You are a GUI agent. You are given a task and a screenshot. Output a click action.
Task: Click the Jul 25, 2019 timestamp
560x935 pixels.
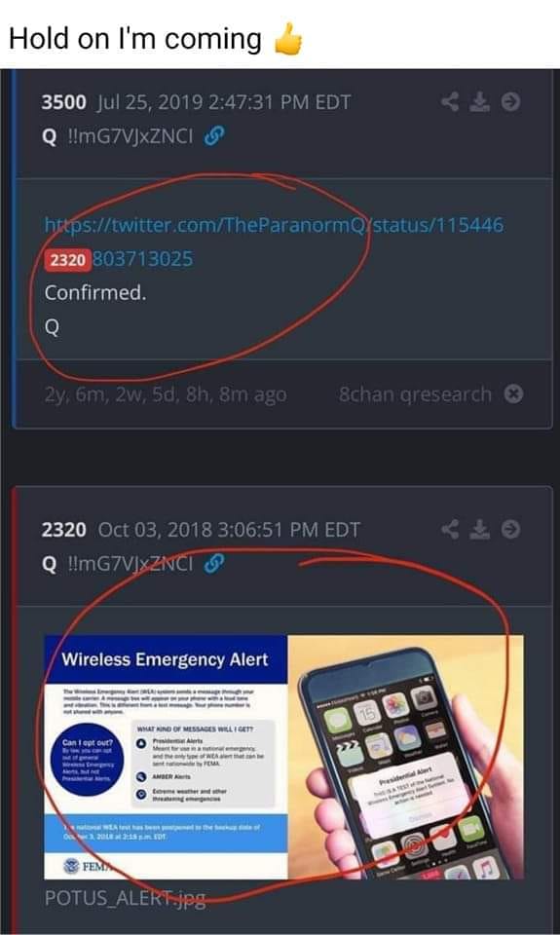(x=224, y=102)
